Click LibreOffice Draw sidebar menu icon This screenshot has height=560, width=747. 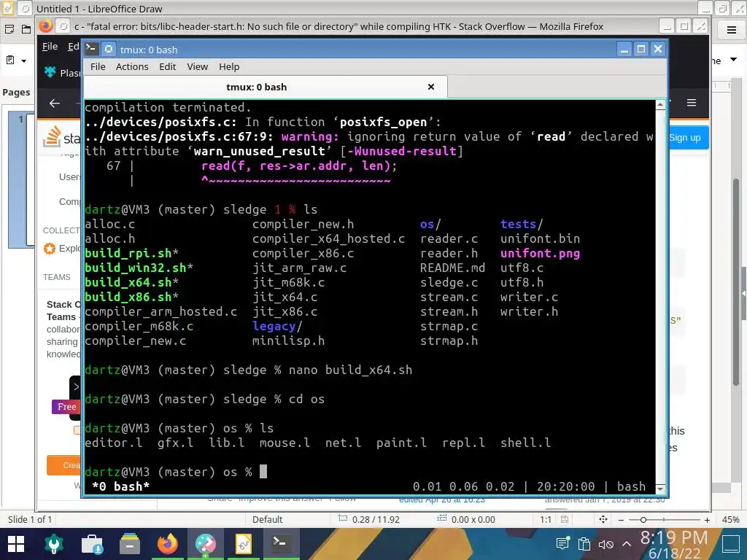click(x=732, y=31)
